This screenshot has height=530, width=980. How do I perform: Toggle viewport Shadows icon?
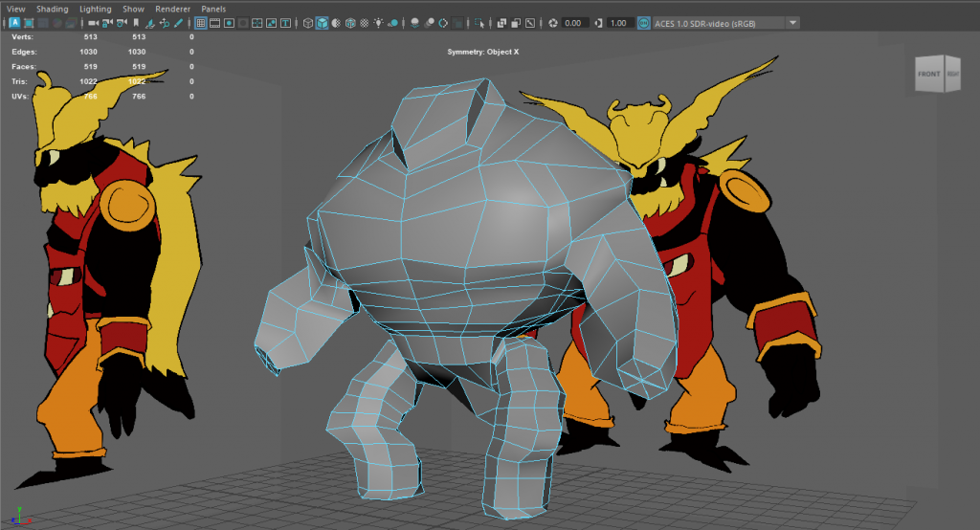pyautogui.click(x=392, y=23)
